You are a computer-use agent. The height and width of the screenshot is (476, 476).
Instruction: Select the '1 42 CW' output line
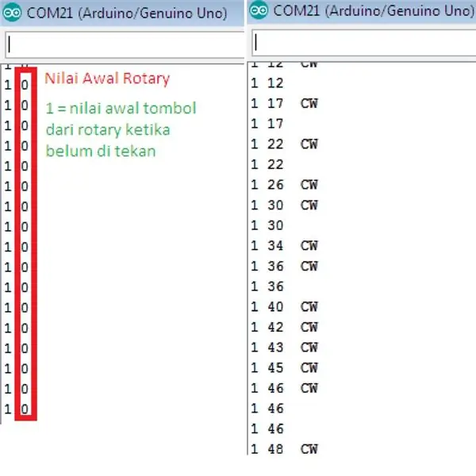click(285, 327)
